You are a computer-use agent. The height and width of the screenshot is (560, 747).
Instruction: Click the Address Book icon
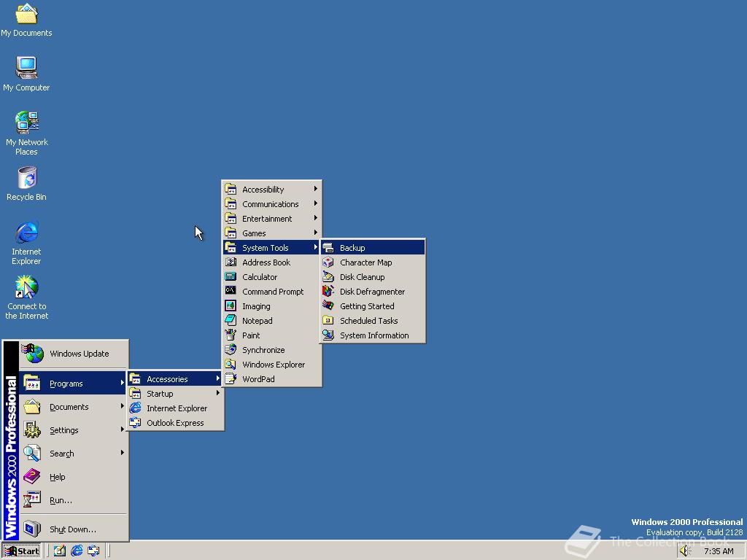[x=231, y=262]
